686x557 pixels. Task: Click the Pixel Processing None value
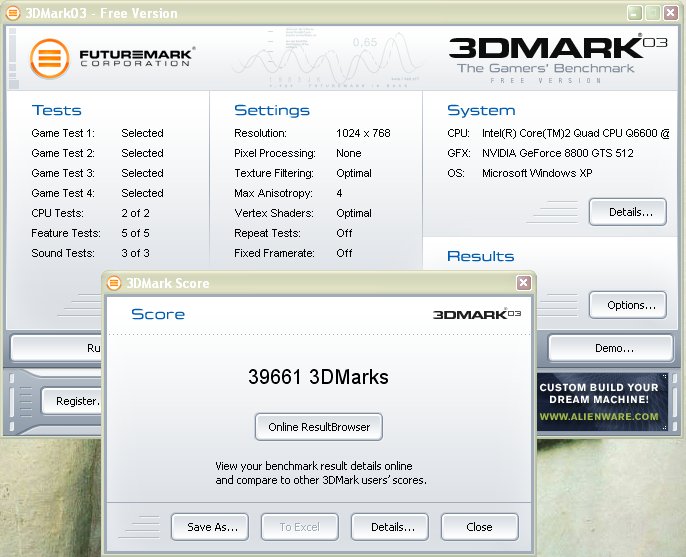349,153
